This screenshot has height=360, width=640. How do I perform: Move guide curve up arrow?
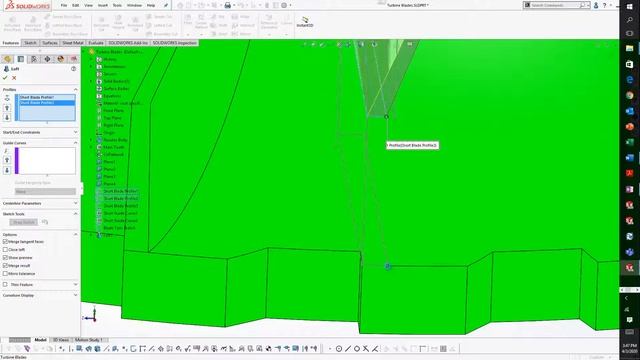point(7,160)
